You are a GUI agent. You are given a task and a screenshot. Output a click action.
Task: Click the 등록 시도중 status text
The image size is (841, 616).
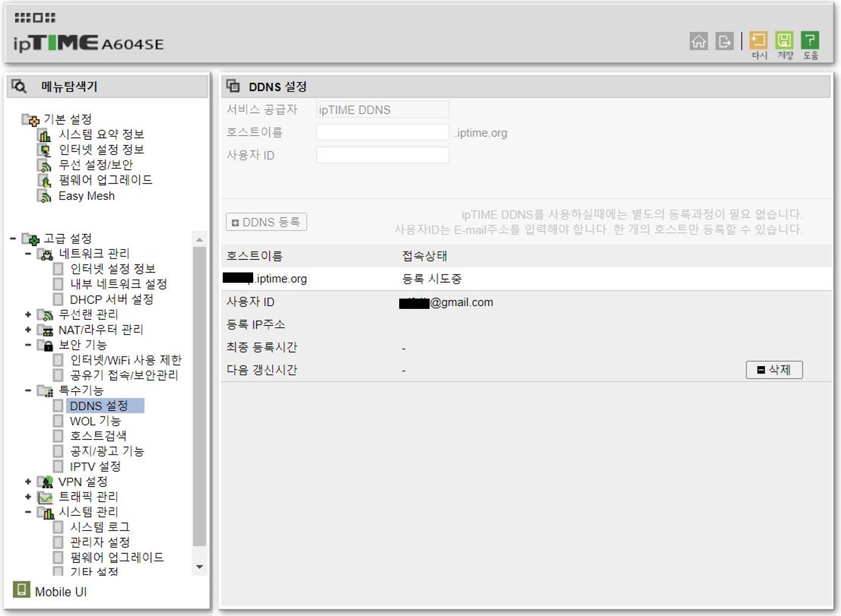pos(432,279)
